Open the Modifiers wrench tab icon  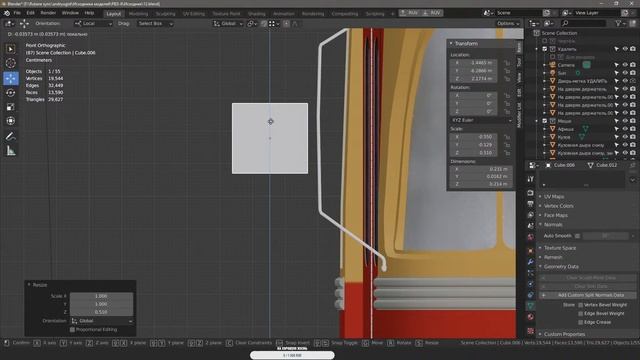(x=530, y=262)
